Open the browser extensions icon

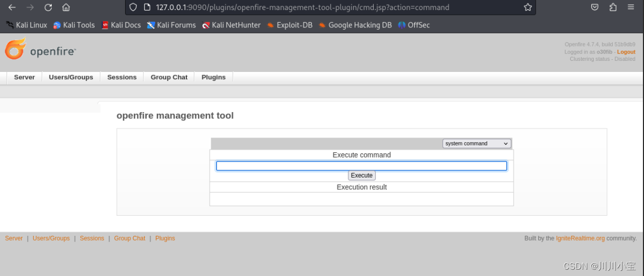tap(613, 7)
